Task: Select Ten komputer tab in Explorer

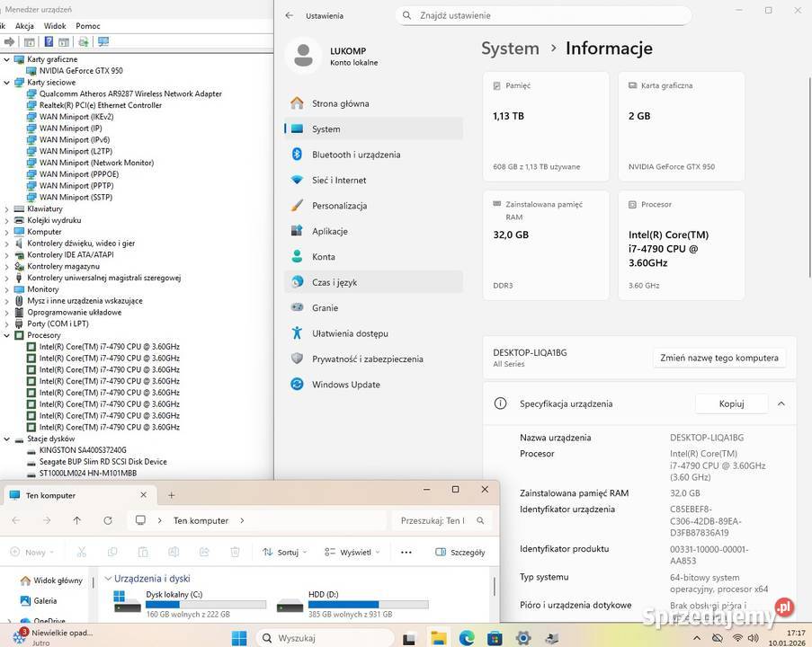Action: 79,495
